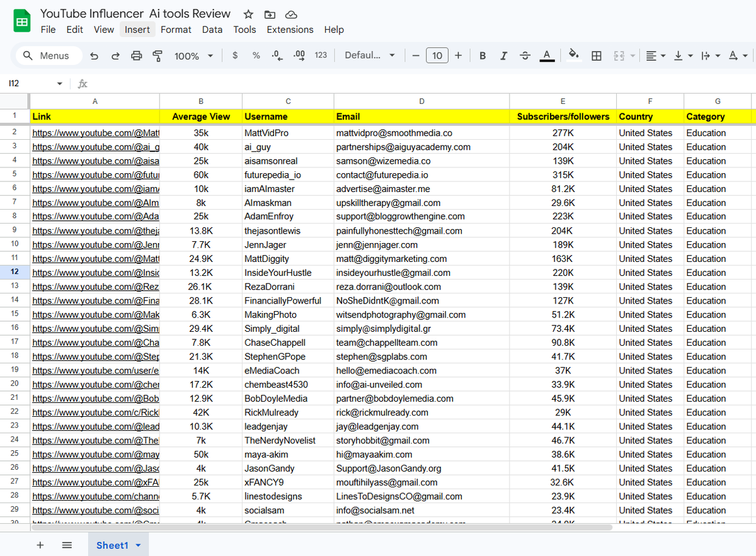This screenshot has width=756, height=556.
Task: Open the RickMulready row YouTube link
Action: (x=96, y=412)
